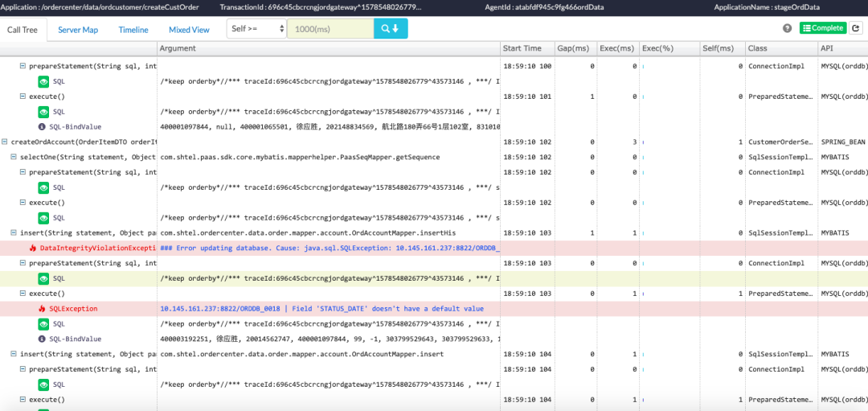The height and width of the screenshot is (411, 868).
Task: View SQL eye icon in the highlighted yellow row
Action: pyautogui.click(x=44, y=278)
